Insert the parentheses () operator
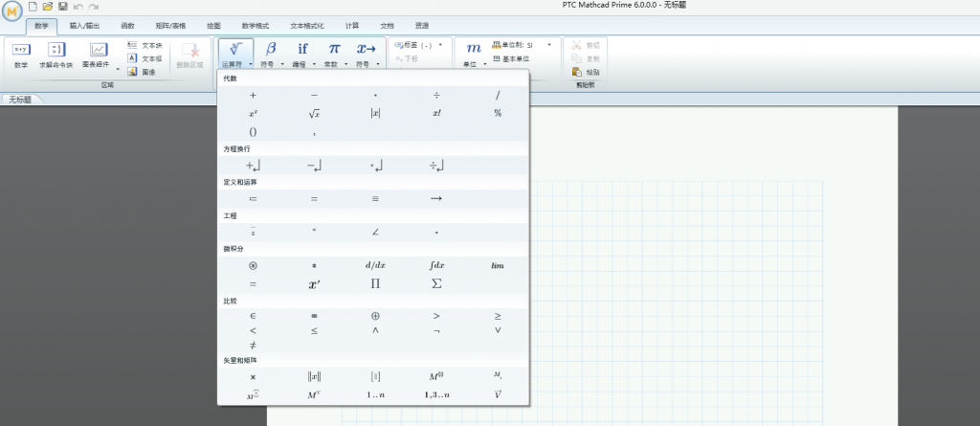This screenshot has height=426, width=980. coord(253,132)
